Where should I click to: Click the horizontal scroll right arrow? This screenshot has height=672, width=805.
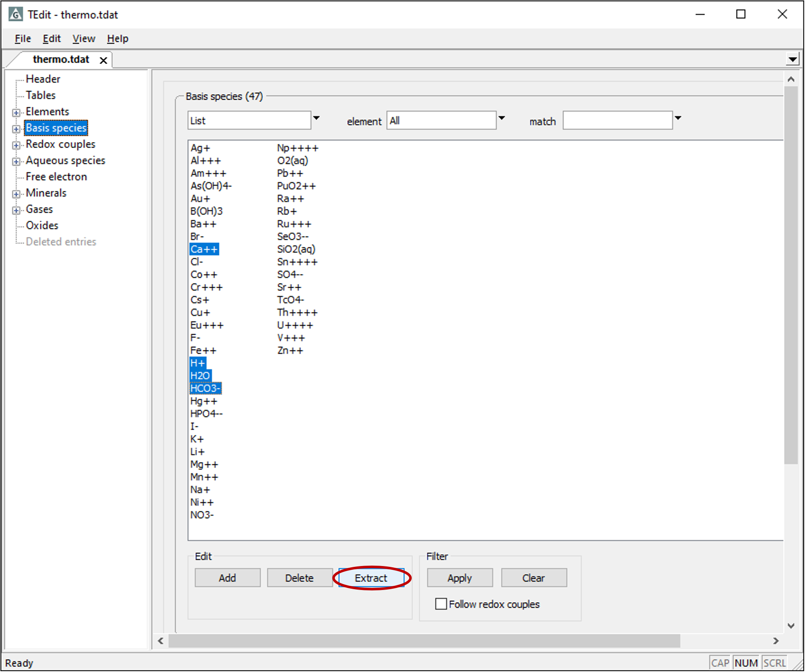(x=776, y=641)
